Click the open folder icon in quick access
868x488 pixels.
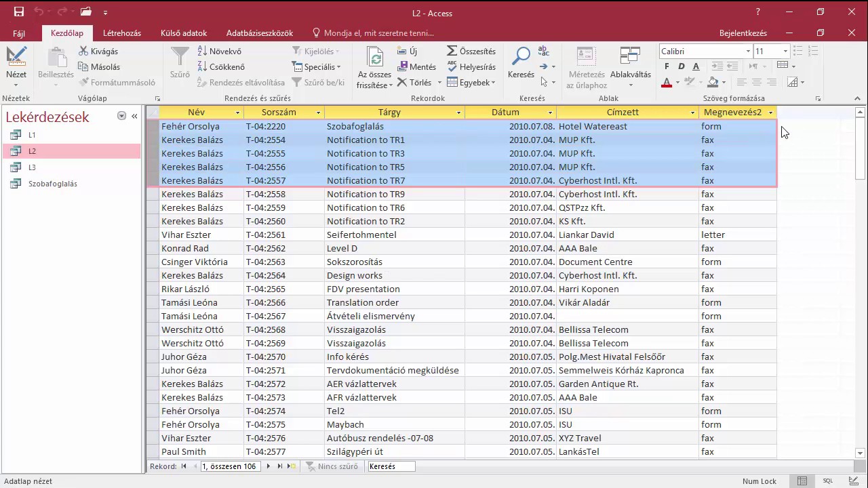tap(85, 12)
